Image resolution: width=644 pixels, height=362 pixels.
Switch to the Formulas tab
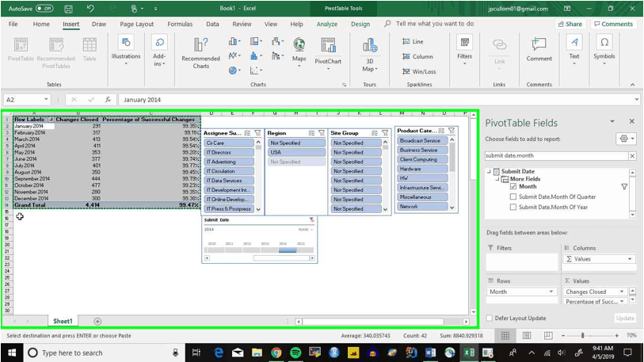pos(180,24)
